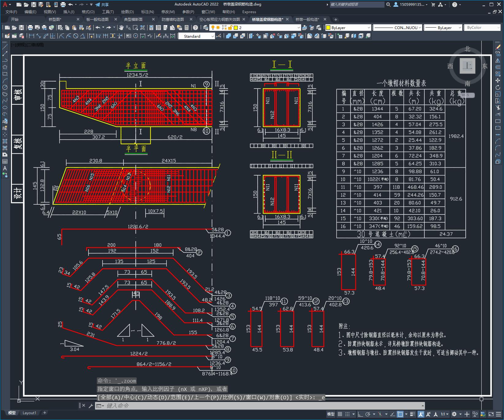504x420 pixels.
Task: Toggle 2D object snap in status bar
Action: 400,414
